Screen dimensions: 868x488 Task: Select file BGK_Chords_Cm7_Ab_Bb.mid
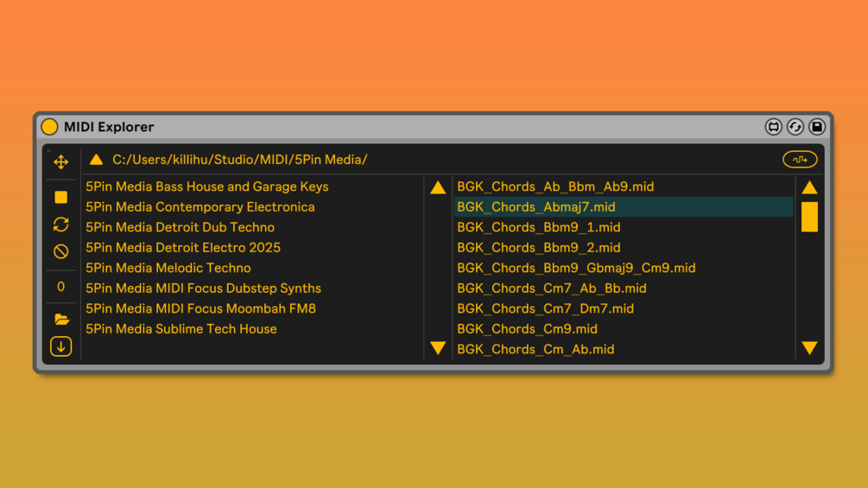(x=551, y=288)
